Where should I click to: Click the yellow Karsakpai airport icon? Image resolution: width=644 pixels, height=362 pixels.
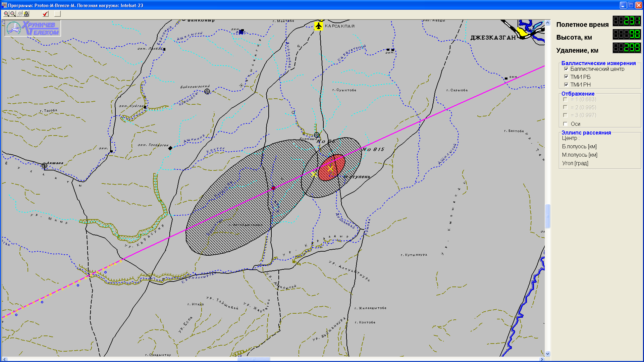pyautogui.click(x=318, y=26)
